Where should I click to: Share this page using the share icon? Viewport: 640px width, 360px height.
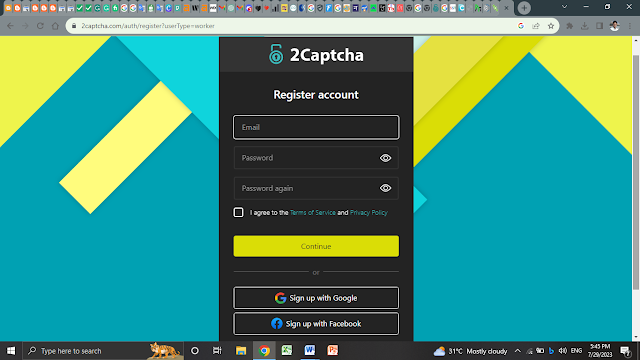pos(536,26)
